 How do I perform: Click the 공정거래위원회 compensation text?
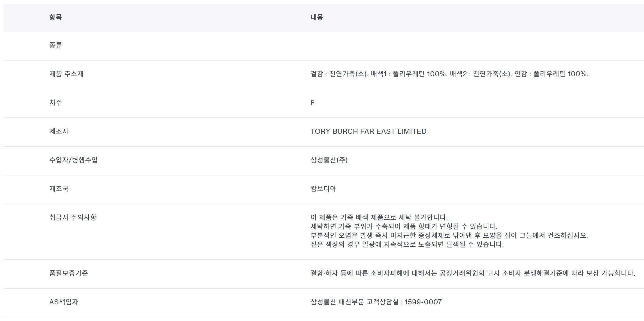click(x=472, y=273)
